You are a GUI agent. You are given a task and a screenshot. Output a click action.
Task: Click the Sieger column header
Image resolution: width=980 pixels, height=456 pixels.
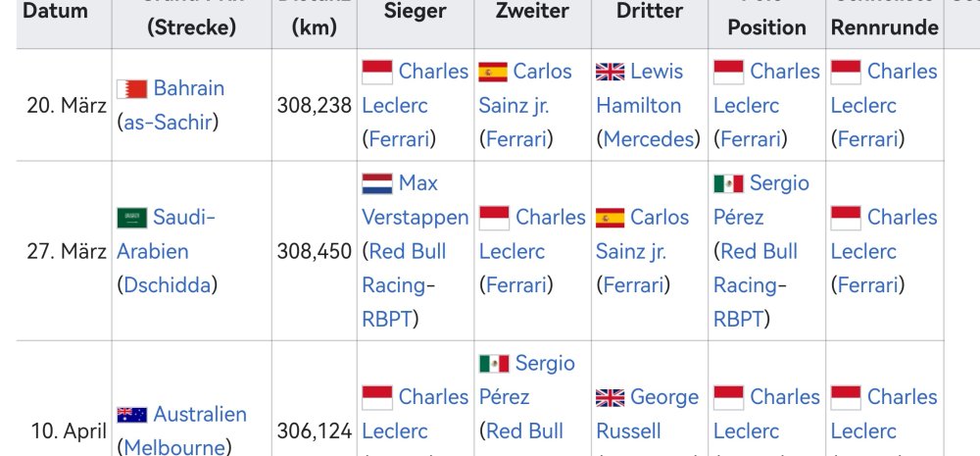click(415, 12)
